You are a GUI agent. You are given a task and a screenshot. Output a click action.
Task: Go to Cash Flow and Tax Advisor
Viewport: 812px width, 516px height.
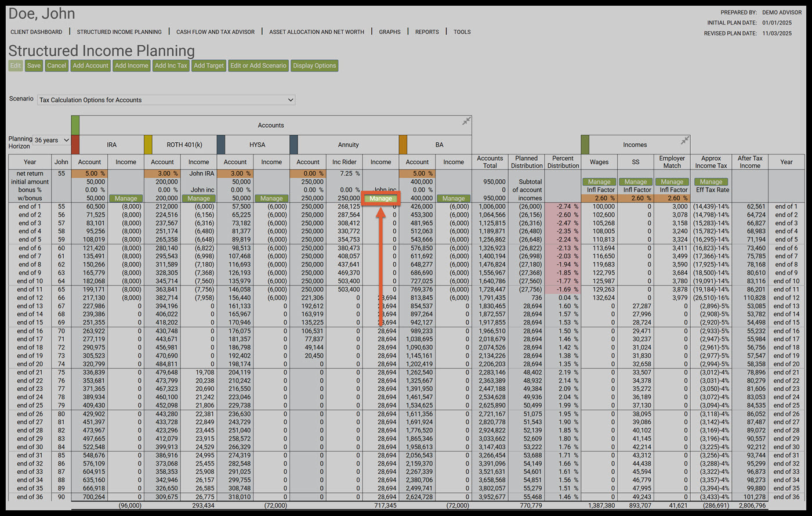coord(215,32)
